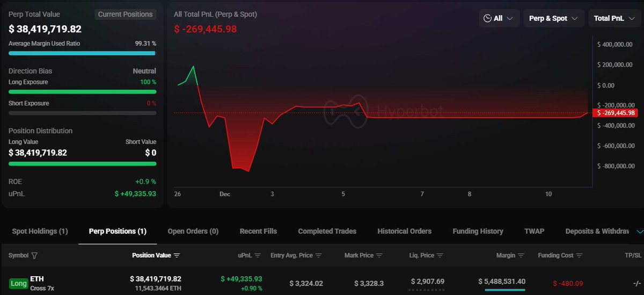Image resolution: width=644 pixels, height=295 pixels.
Task: Switch to Spot Holdings (1) tab
Action: [x=40, y=231]
